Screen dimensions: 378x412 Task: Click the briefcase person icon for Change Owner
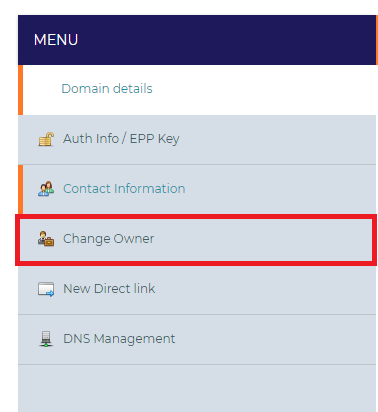46,239
